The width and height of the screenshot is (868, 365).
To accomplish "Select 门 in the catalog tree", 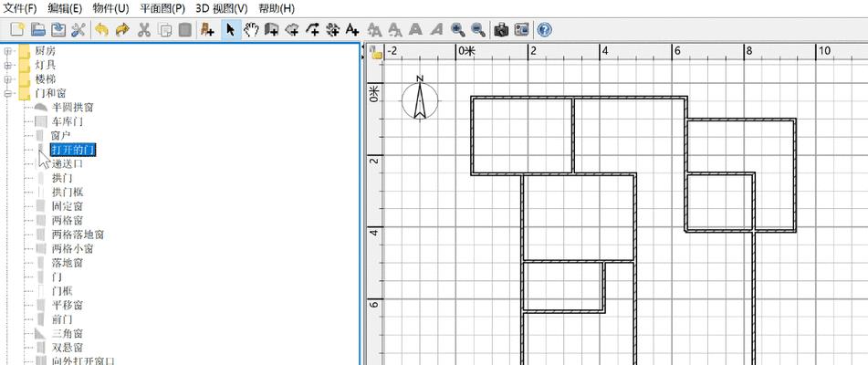I will point(57,277).
